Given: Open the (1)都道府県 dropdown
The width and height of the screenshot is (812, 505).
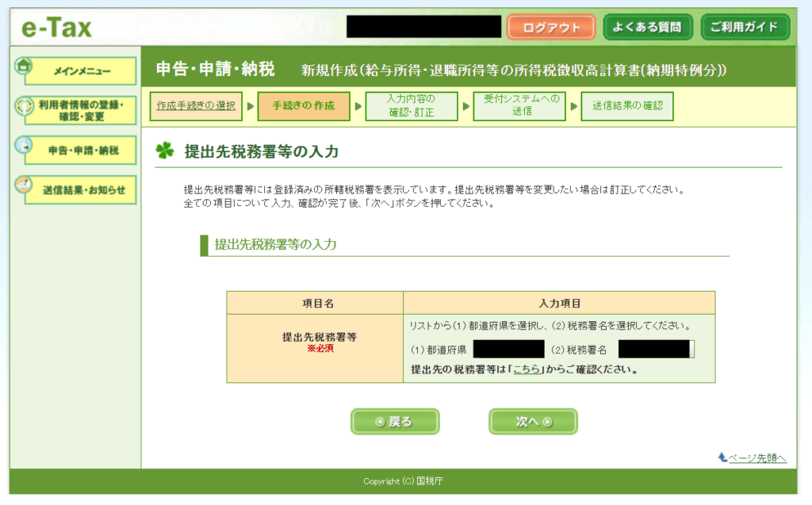Looking at the screenshot, I should point(508,349).
